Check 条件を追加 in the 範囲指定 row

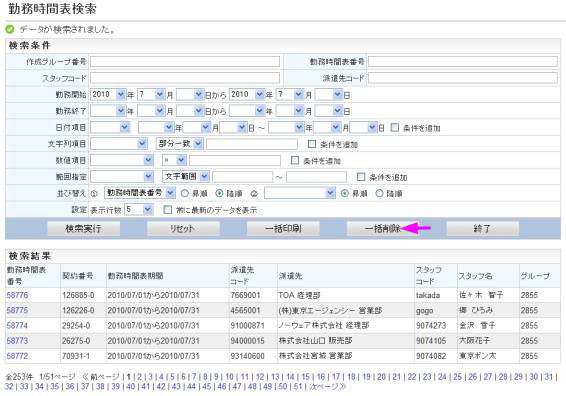click(x=361, y=177)
